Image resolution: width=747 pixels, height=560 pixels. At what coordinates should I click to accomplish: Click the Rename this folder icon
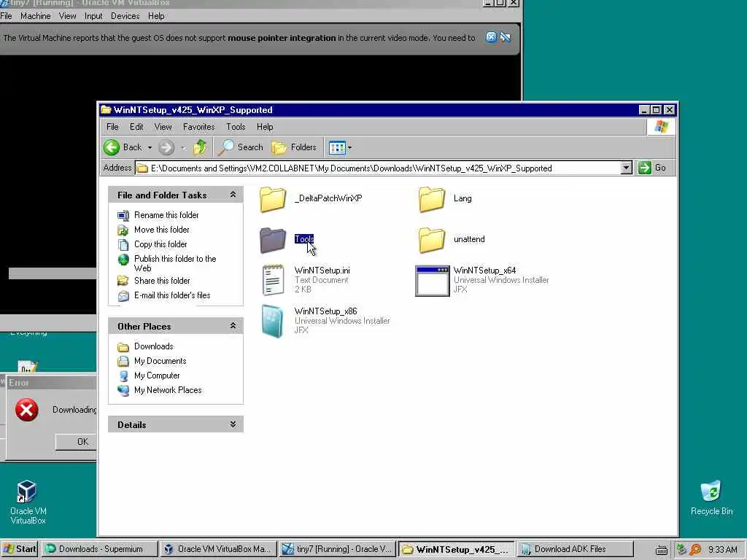(123, 216)
